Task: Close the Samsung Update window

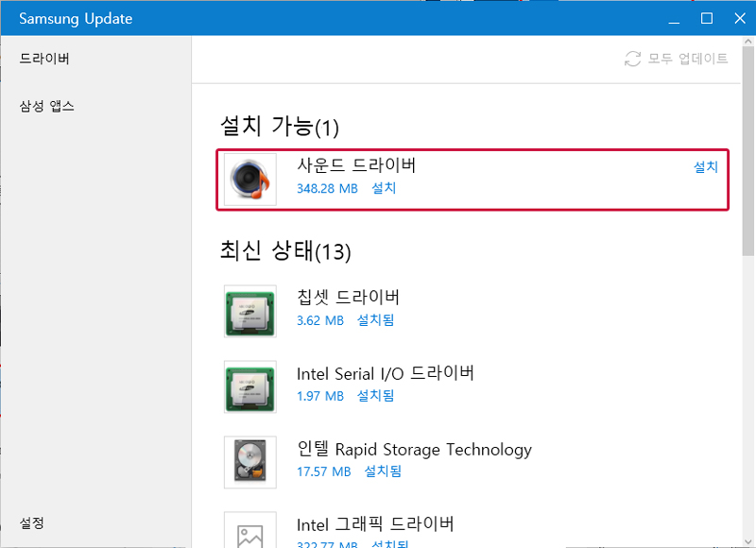Action: 740,18
